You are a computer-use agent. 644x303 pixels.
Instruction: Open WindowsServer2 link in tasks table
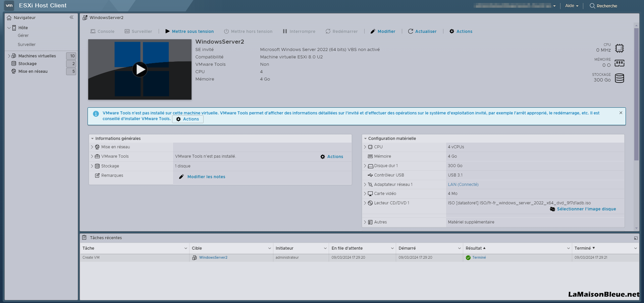[x=213, y=258]
